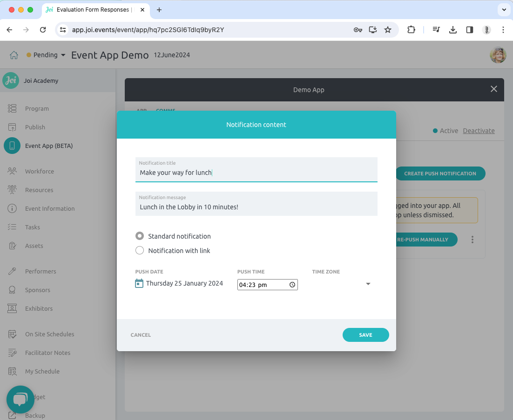Click the clock icon in push time field
This screenshot has height=420, width=513.
click(292, 285)
